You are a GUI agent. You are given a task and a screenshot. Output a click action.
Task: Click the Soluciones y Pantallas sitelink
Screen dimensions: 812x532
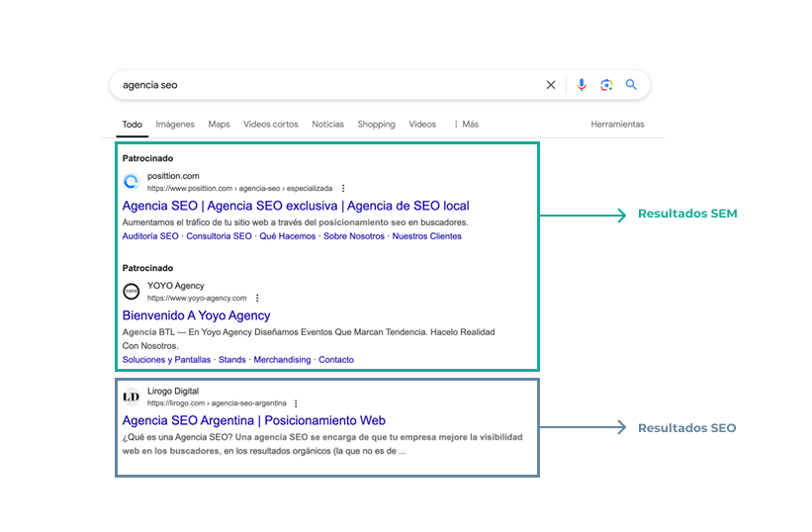166,360
